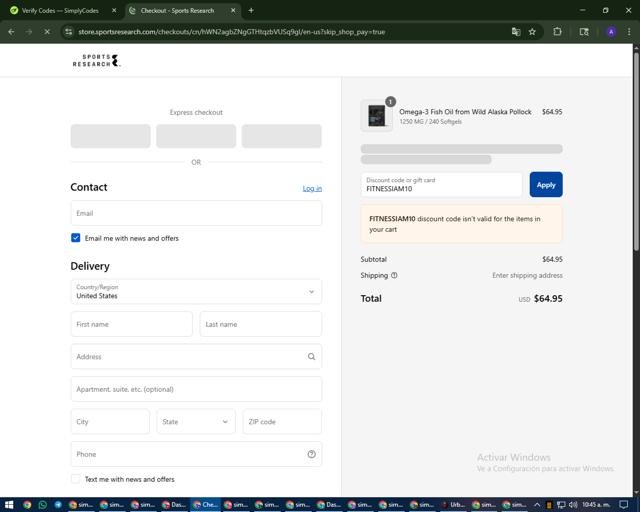Open site information icon in address bar
Screen dimensions: 640x512
pos(69,32)
